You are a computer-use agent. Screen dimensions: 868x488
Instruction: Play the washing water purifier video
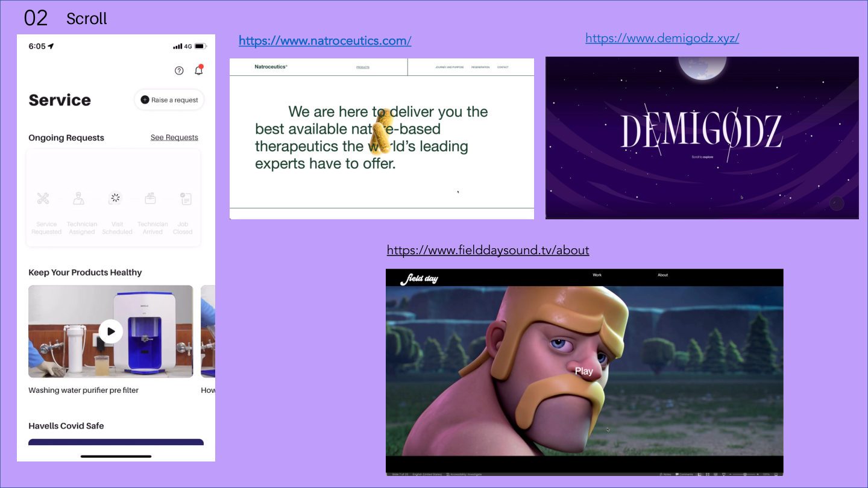pos(111,331)
